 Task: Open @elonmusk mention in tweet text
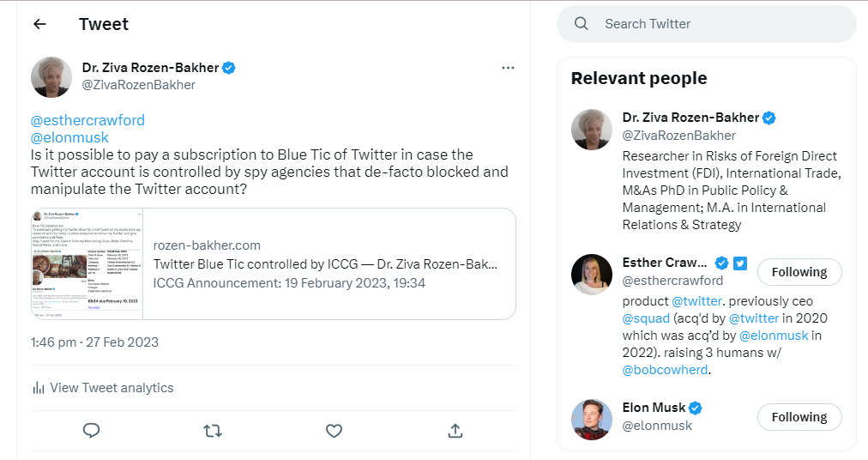[x=69, y=137]
